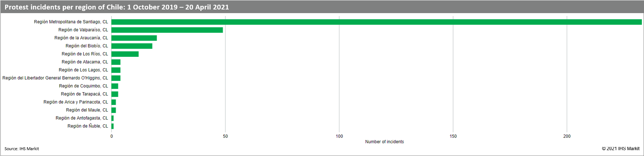Click the 150 axis tick label
The image size is (644, 156).
[453, 136]
